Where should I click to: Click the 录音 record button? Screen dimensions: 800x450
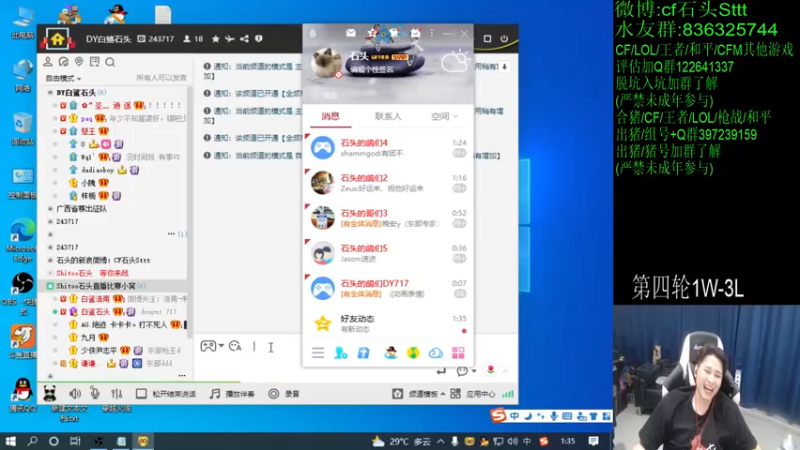coord(284,394)
